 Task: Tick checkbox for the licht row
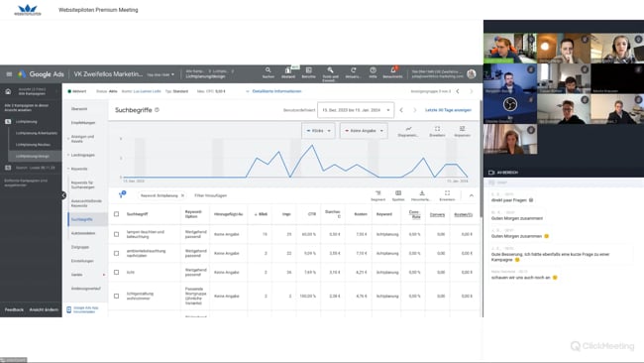(x=116, y=272)
